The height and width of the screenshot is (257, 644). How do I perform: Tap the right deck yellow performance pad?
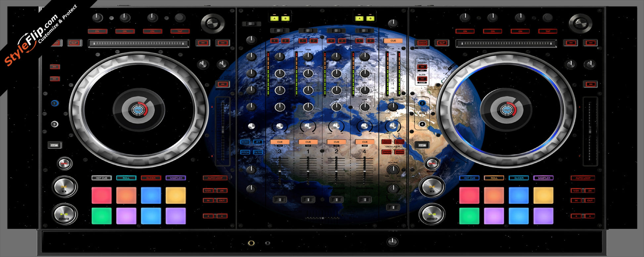[x=543, y=195]
